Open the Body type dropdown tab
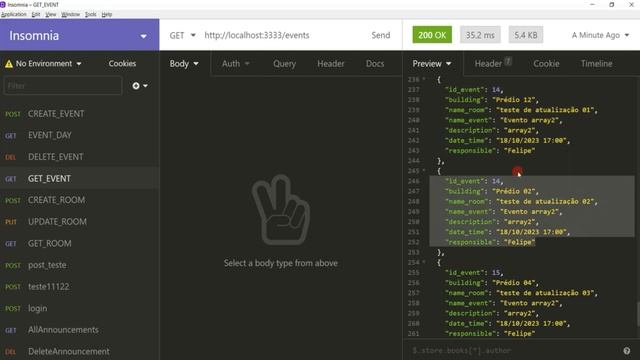 tap(184, 64)
